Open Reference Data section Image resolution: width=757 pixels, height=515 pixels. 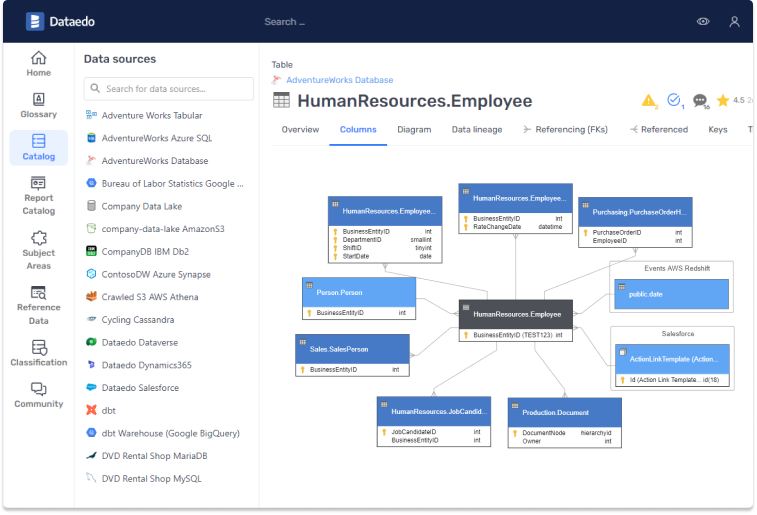[x=38, y=304]
